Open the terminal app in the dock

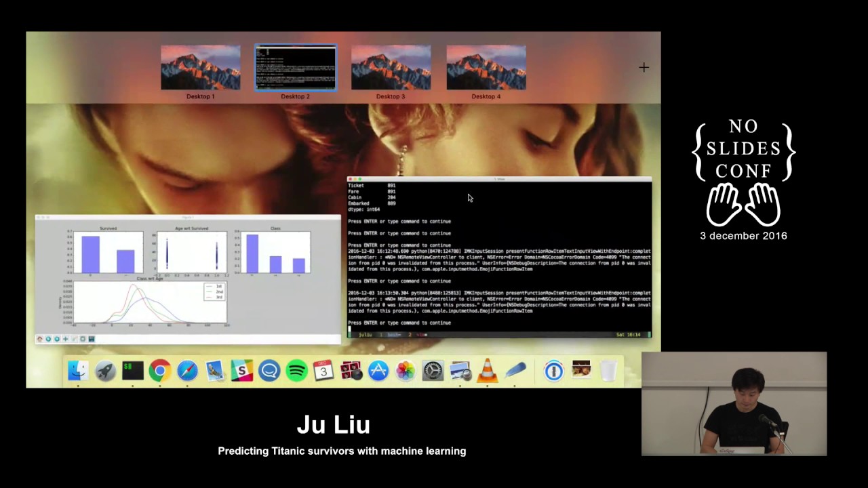(x=132, y=371)
